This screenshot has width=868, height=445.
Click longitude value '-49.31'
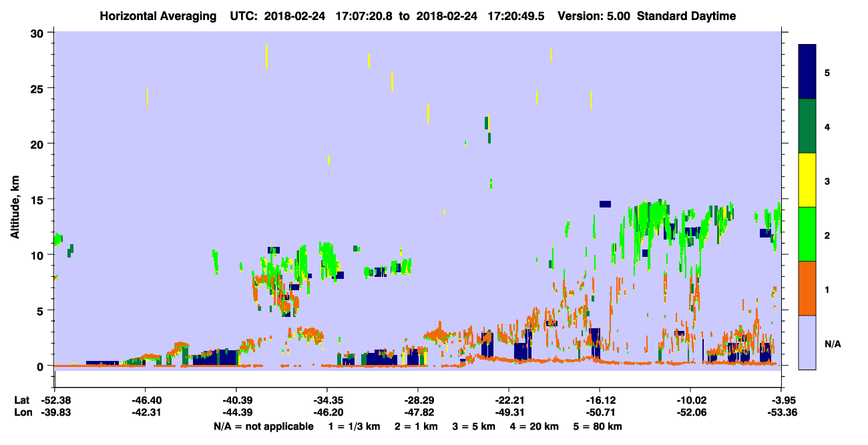tap(508, 412)
